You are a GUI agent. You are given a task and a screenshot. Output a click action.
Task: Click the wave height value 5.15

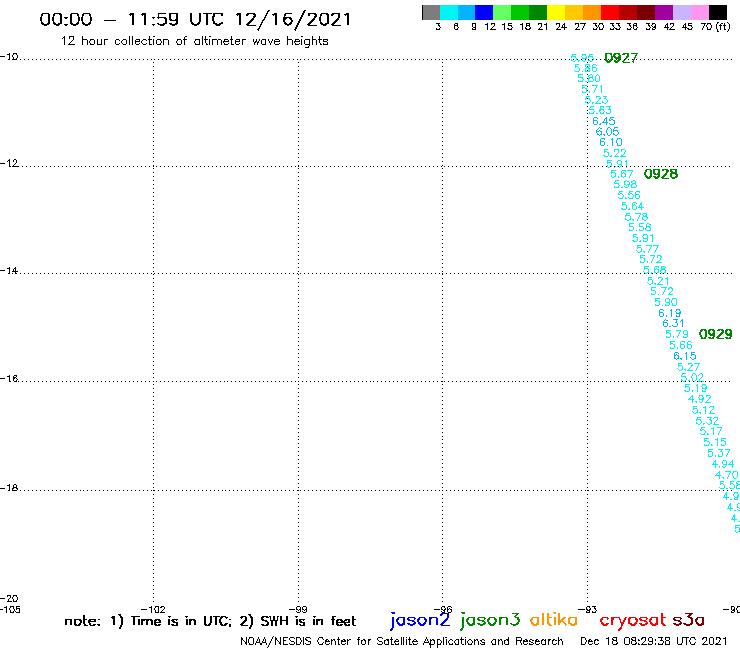tap(715, 442)
